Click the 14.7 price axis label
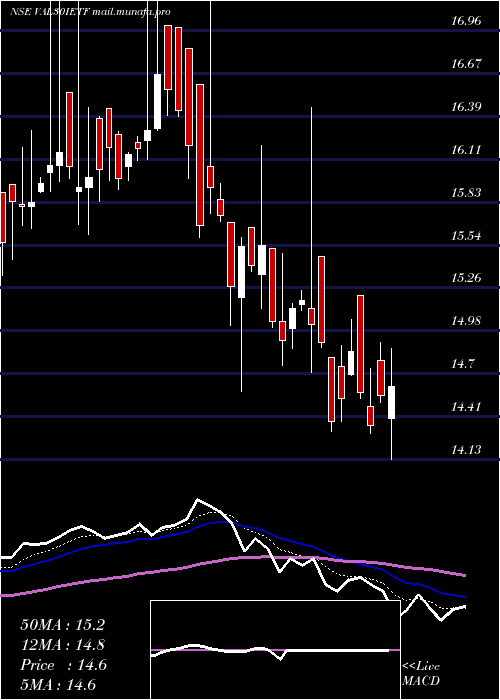Screen dimensions: 500x700 click(462, 364)
